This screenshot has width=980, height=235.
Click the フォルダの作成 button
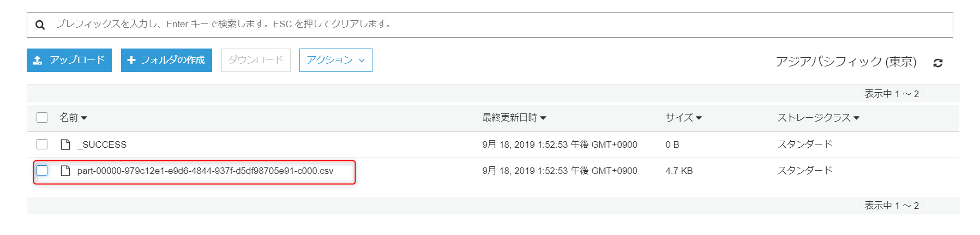[x=166, y=60]
